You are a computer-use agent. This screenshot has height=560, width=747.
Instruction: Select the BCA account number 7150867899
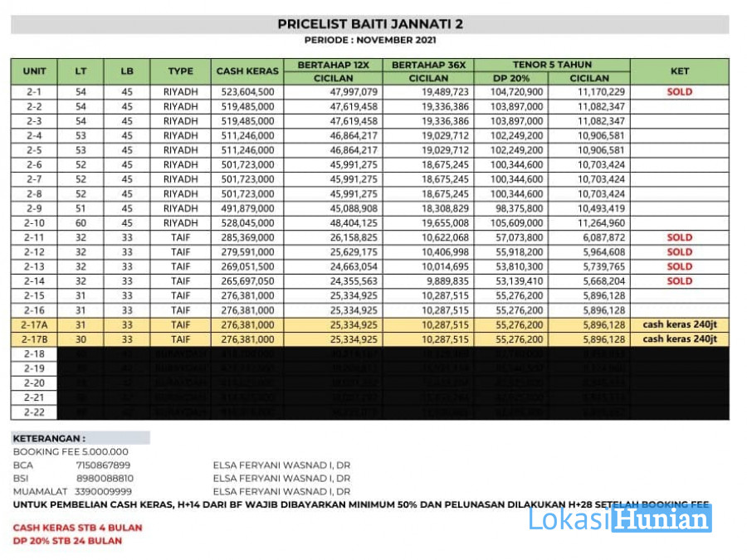104,465
